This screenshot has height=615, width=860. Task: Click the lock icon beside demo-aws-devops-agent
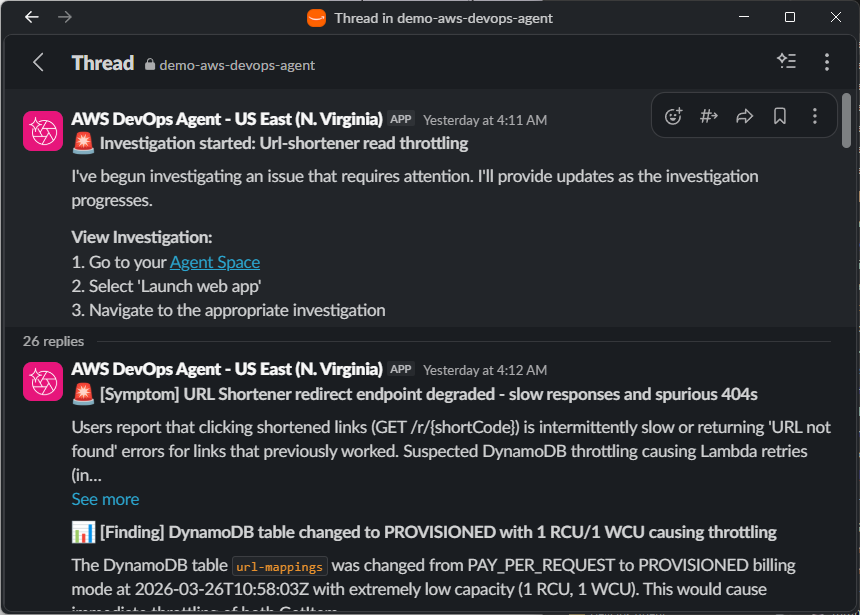click(150, 66)
